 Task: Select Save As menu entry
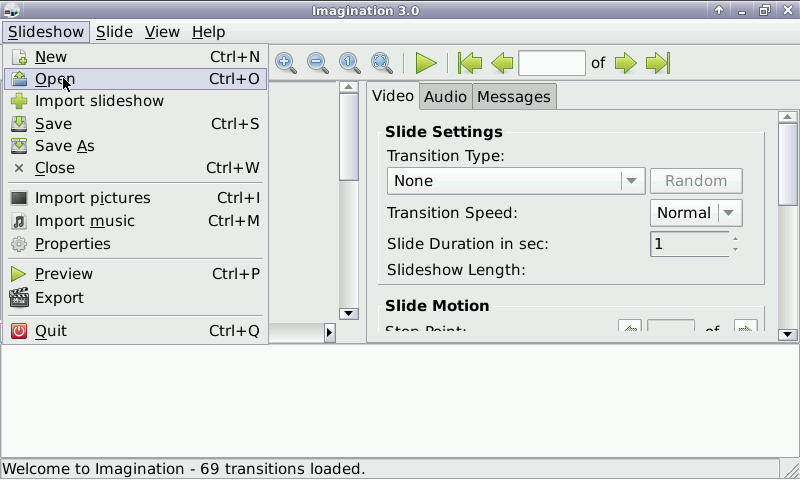coord(135,146)
